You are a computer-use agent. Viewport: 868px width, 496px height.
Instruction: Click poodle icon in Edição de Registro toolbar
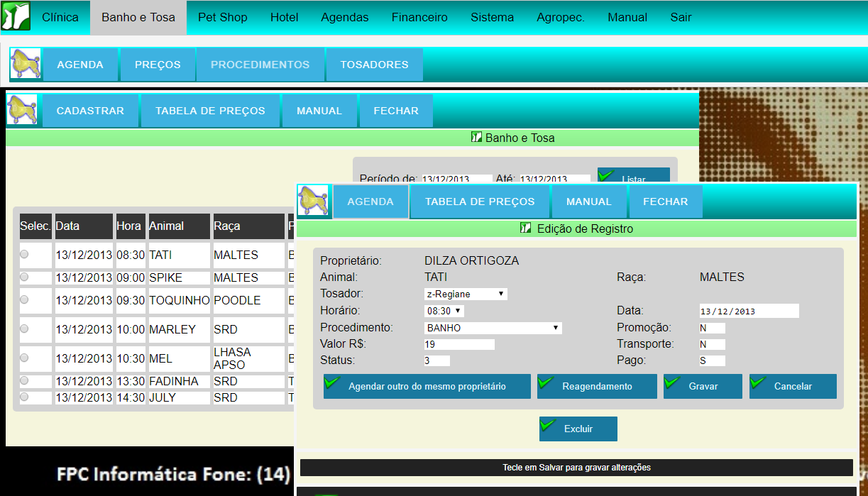(313, 201)
